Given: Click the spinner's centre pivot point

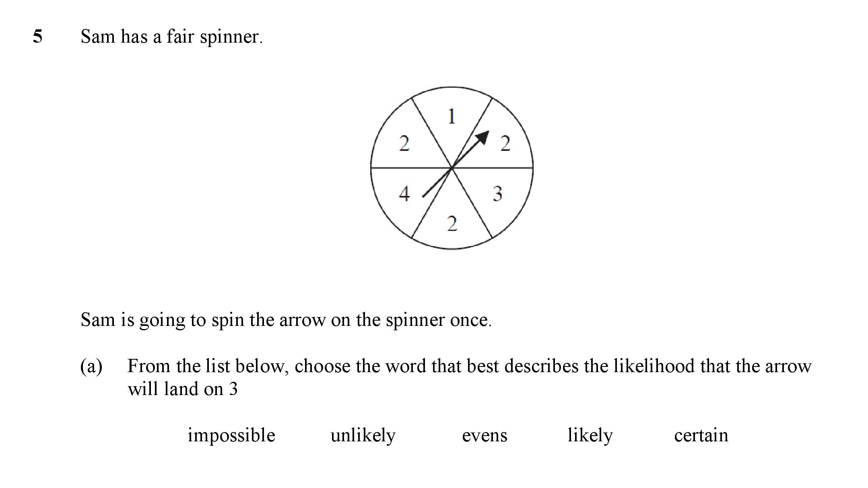Looking at the screenshot, I should click(452, 168).
